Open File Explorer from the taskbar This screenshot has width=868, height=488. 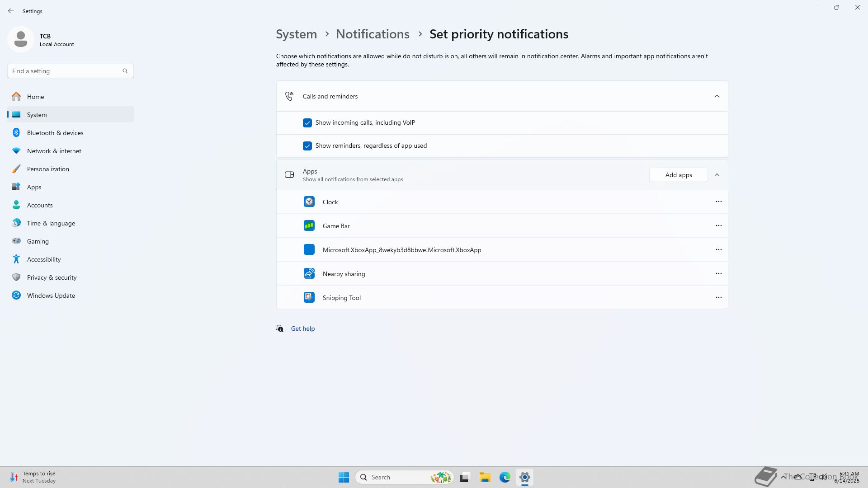pyautogui.click(x=485, y=477)
